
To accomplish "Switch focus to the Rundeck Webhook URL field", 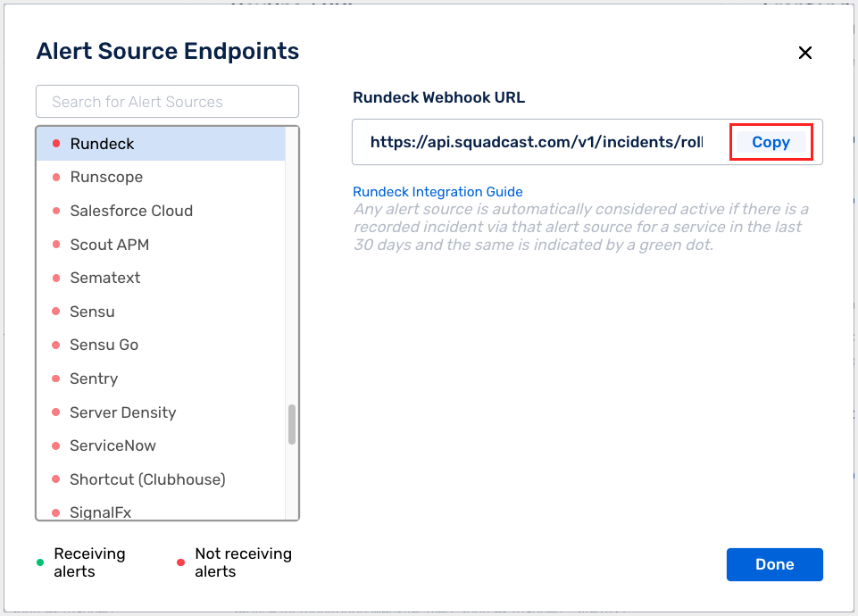I will click(536, 141).
